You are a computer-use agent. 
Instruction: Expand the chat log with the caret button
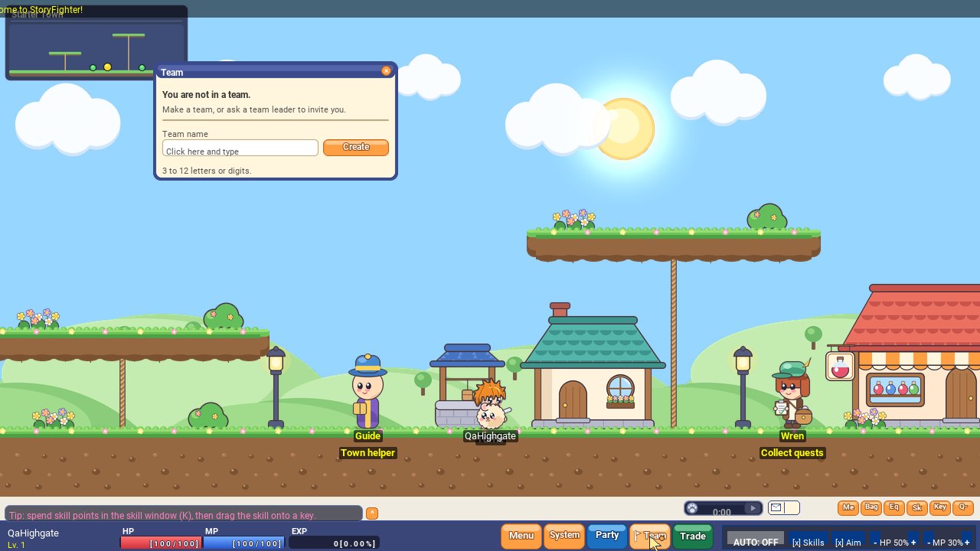[x=372, y=513]
